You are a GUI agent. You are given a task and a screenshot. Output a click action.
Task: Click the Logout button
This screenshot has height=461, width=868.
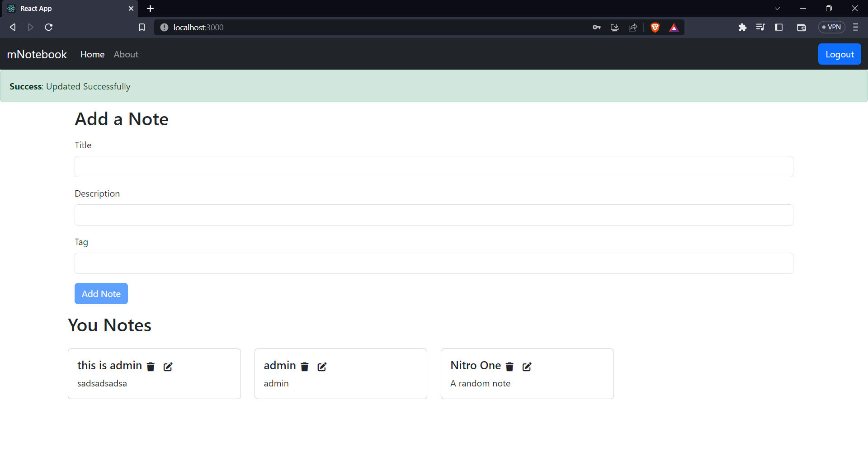(x=840, y=54)
